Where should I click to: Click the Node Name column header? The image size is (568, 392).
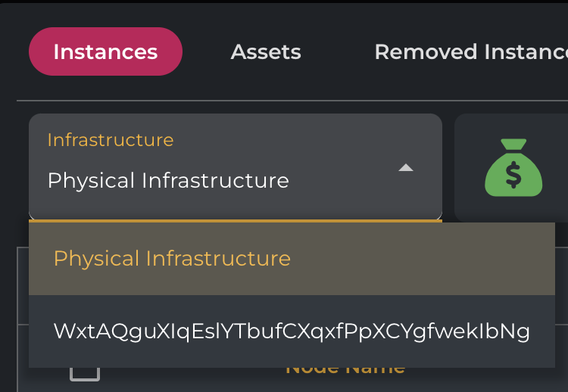[x=345, y=370]
